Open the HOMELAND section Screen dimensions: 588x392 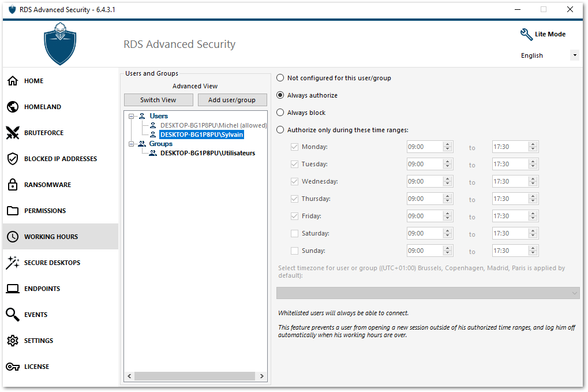pos(61,107)
